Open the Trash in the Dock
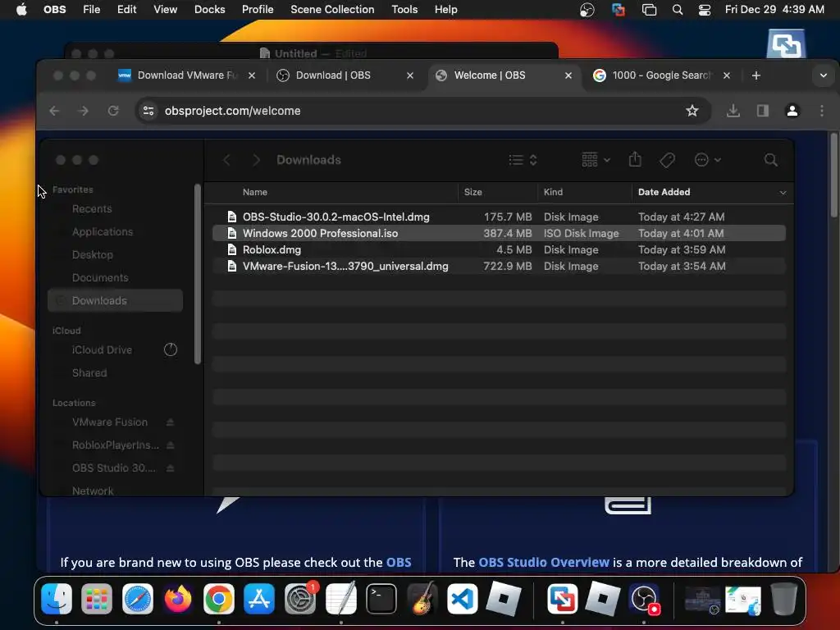840x630 pixels. [x=783, y=598]
